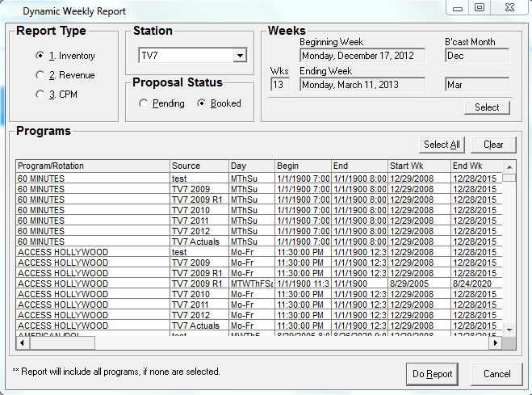Sort by the Program/Rotation column header

coord(92,166)
